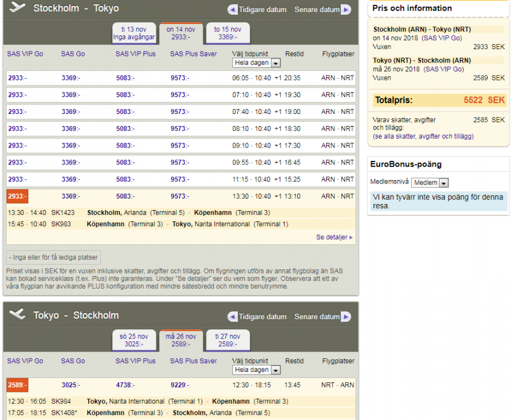The image size is (511, 420).
Task: Click the later-date arrow for Stockholm - Tokyo
Action: [346, 10]
